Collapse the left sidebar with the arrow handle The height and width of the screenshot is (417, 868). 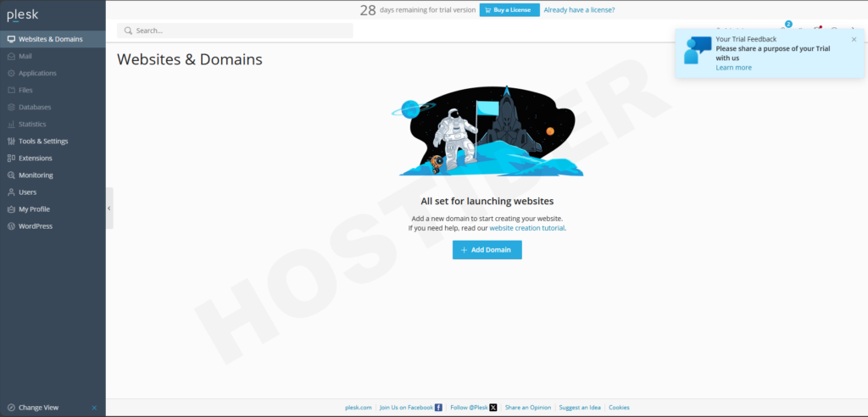[x=109, y=208]
